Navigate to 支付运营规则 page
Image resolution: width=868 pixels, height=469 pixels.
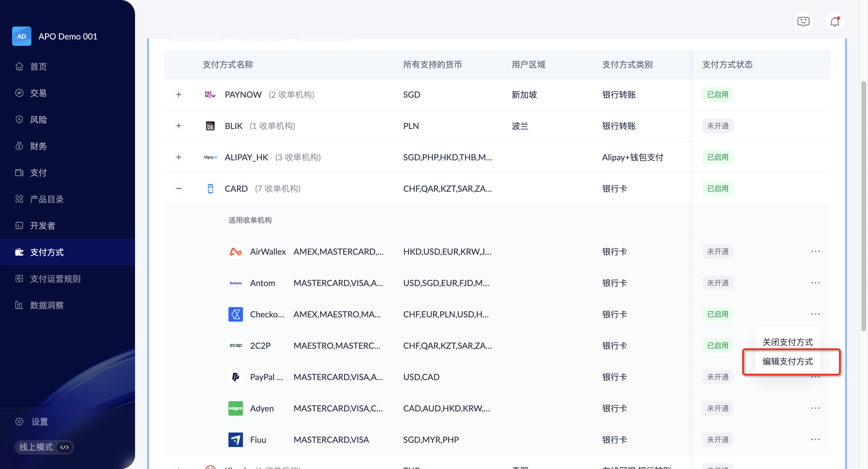pyautogui.click(x=55, y=279)
